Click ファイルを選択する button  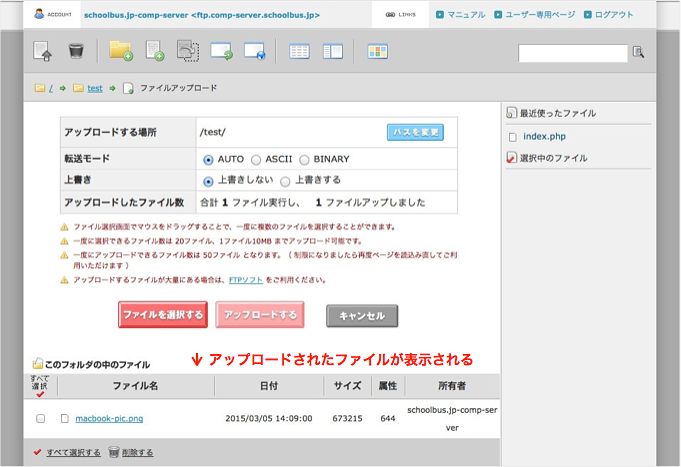click(163, 315)
